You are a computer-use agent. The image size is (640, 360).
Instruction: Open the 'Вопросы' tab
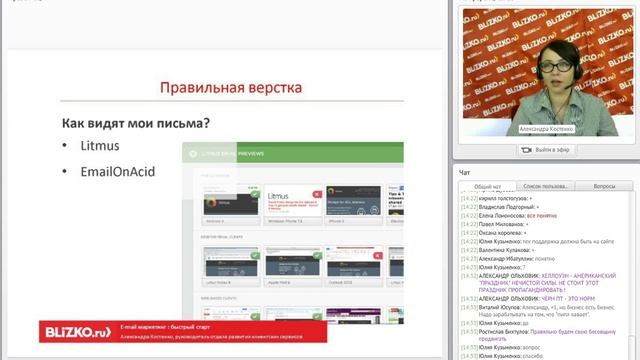[x=604, y=186]
